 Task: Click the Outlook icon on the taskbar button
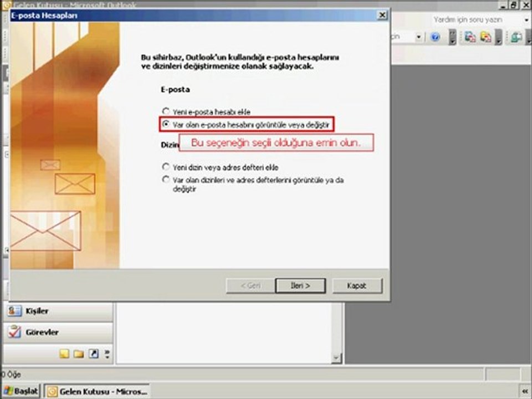52,392
